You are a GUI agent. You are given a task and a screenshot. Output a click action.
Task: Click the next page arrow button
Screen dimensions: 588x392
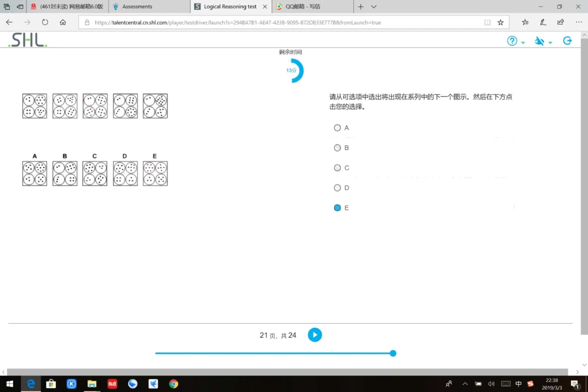[x=315, y=334]
